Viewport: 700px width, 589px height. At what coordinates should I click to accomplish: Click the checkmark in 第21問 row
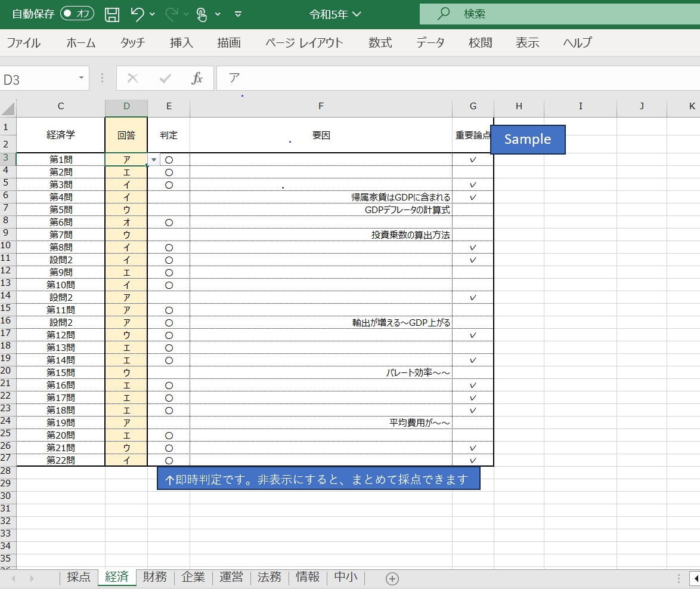pyautogui.click(x=473, y=448)
